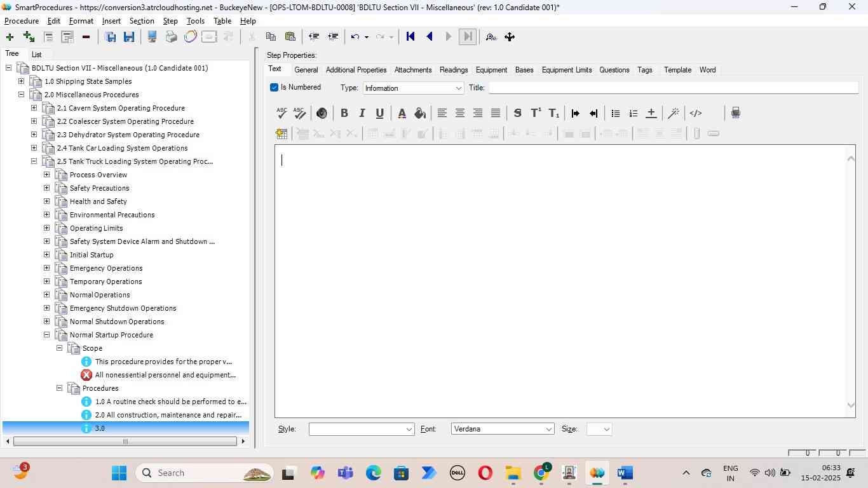Click the Undo arrow icon
Image resolution: width=868 pixels, height=488 pixels.
pyautogui.click(x=355, y=37)
